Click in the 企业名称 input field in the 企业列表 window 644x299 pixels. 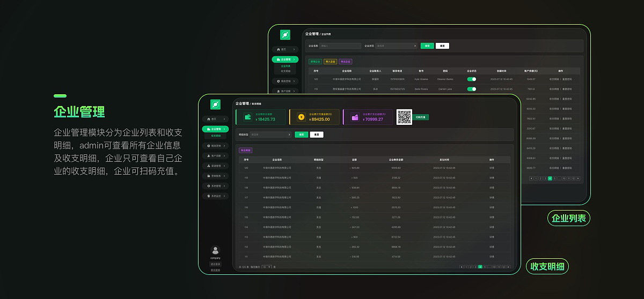340,46
